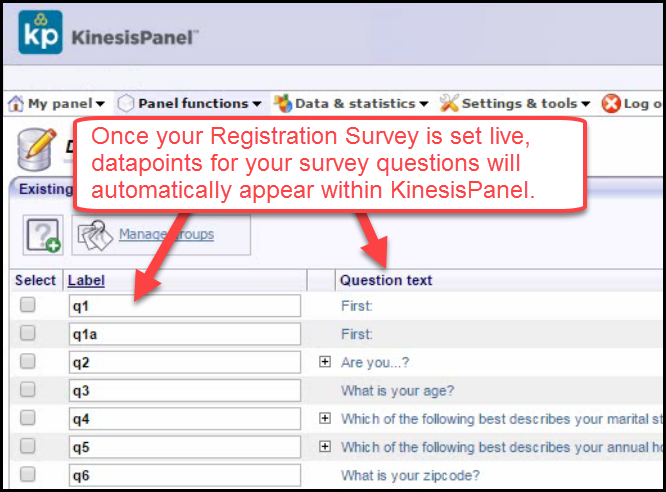The image size is (666, 492).
Task: Expand the marital status question row
Action: [325, 418]
